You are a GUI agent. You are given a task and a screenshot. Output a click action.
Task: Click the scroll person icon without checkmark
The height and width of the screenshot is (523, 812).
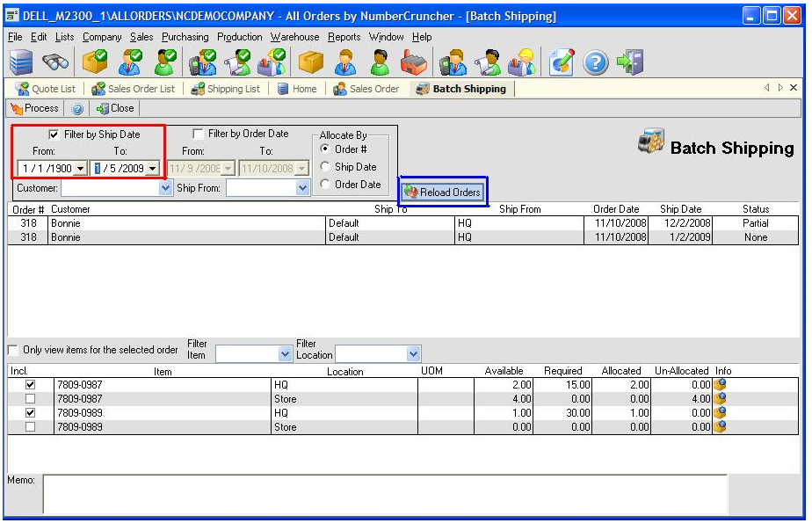pyautogui.click(x=488, y=62)
